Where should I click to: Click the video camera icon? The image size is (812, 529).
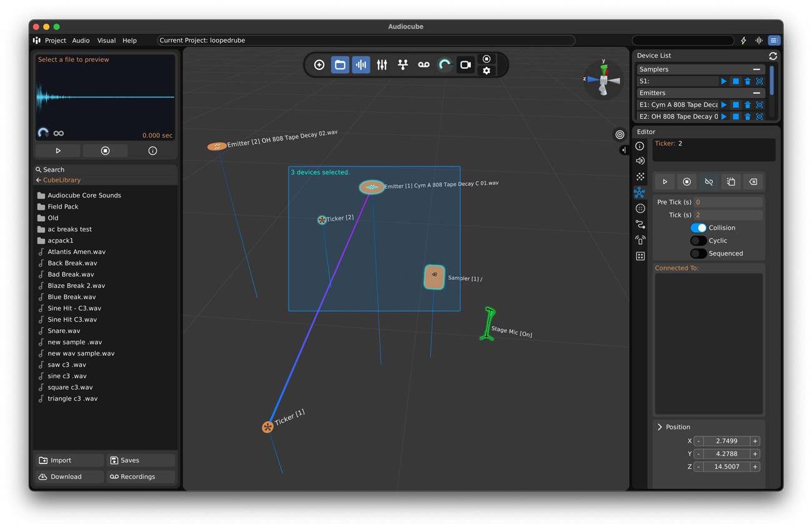pos(465,65)
